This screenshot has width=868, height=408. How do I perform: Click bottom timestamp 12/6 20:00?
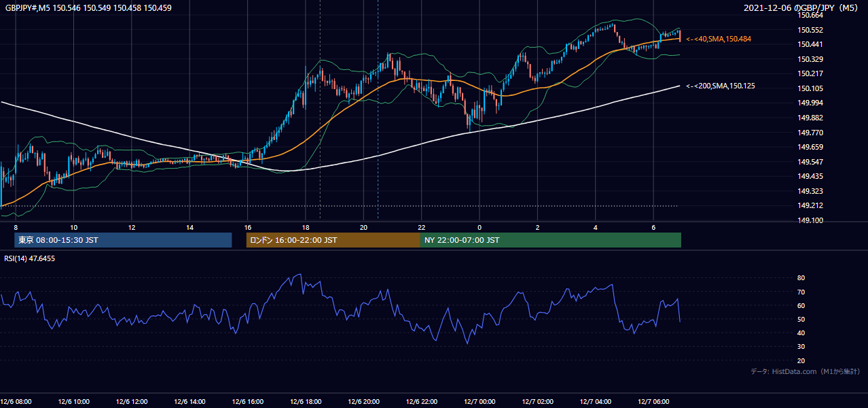coord(363,401)
